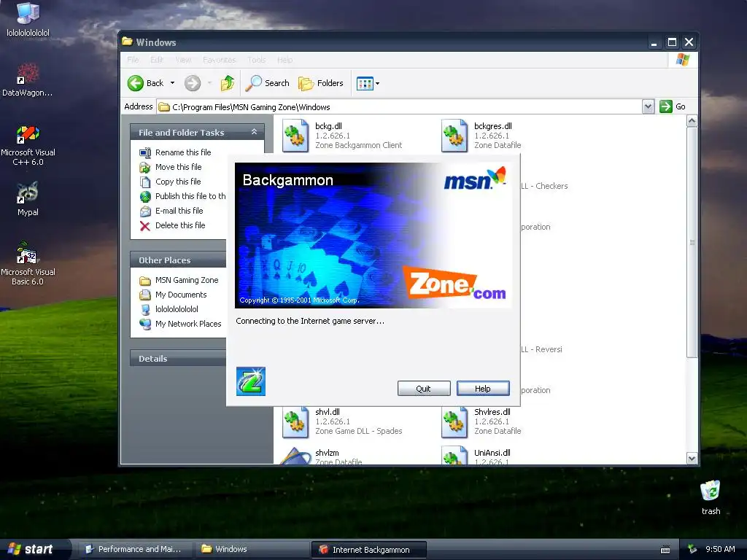Collapse the File and Folder Tasks panel
747x560 pixels.
point(254,132)
